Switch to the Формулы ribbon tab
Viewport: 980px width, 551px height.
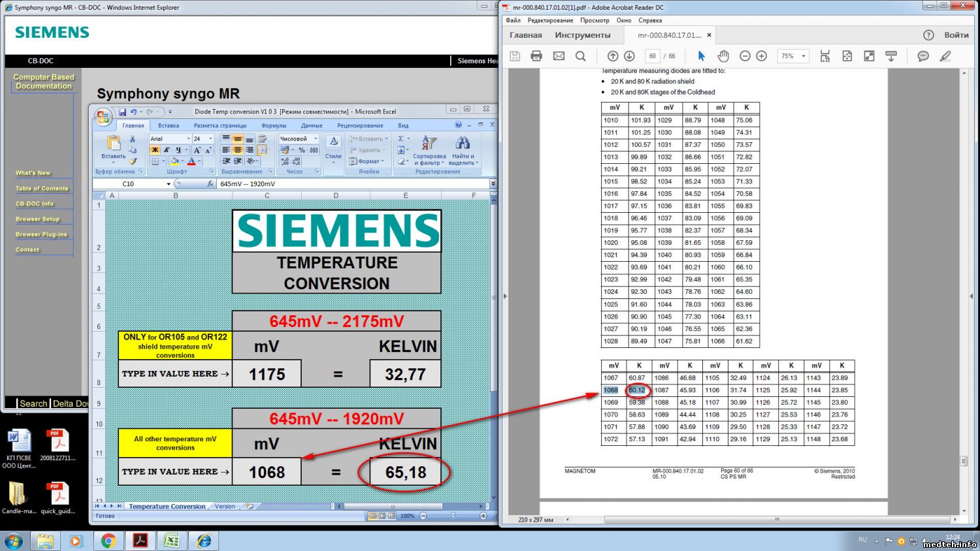pos(274,125)
